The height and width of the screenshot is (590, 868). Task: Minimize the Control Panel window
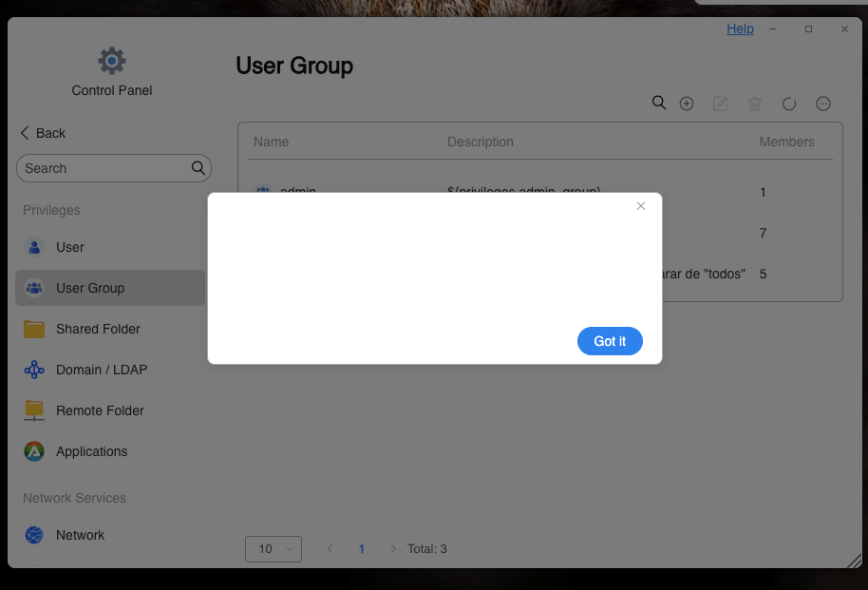(772, 29)
